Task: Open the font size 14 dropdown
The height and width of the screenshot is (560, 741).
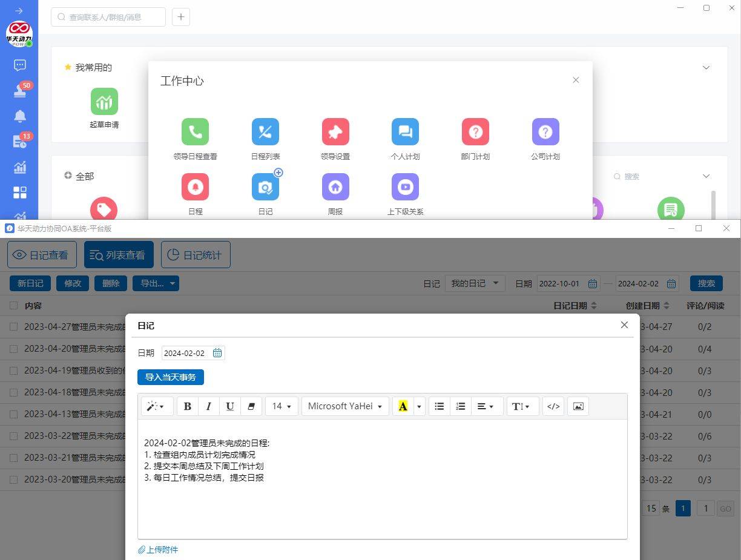Action: pos(282,406)
